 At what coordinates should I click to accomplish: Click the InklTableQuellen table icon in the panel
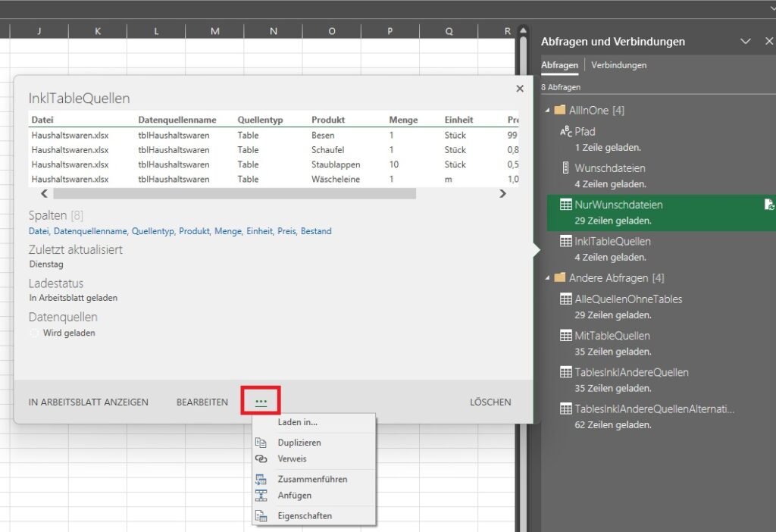tap(565, 241)
